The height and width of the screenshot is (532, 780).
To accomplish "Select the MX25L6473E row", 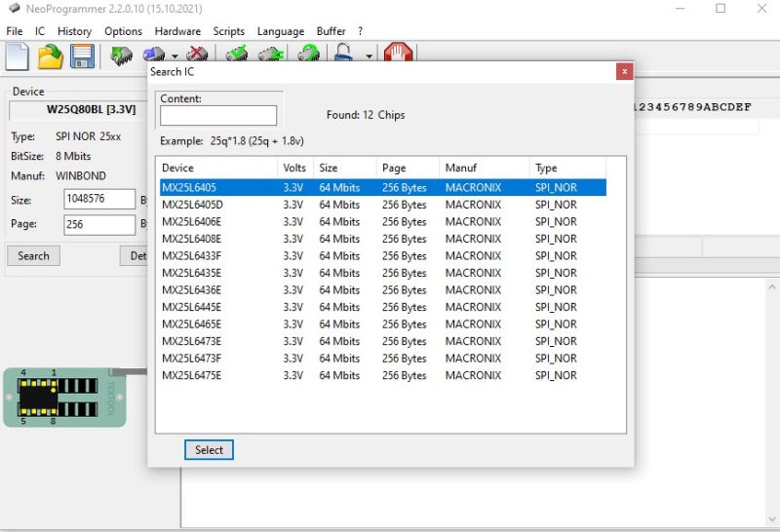I will [x=383, y=342].
